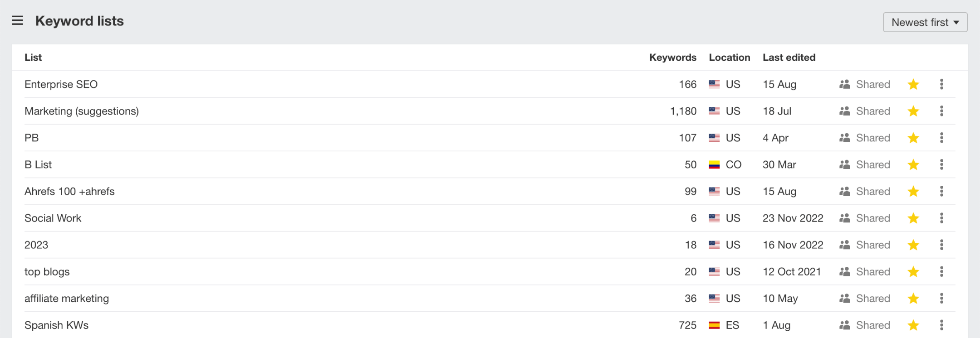Open the hamburger menu icon
Image resolution: width=980 pixels, height=338 pixels.
pos(18,21)
